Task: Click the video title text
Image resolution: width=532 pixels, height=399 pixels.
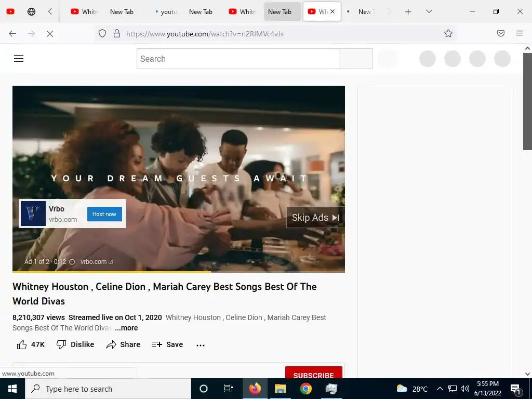Action: [165, 294]
